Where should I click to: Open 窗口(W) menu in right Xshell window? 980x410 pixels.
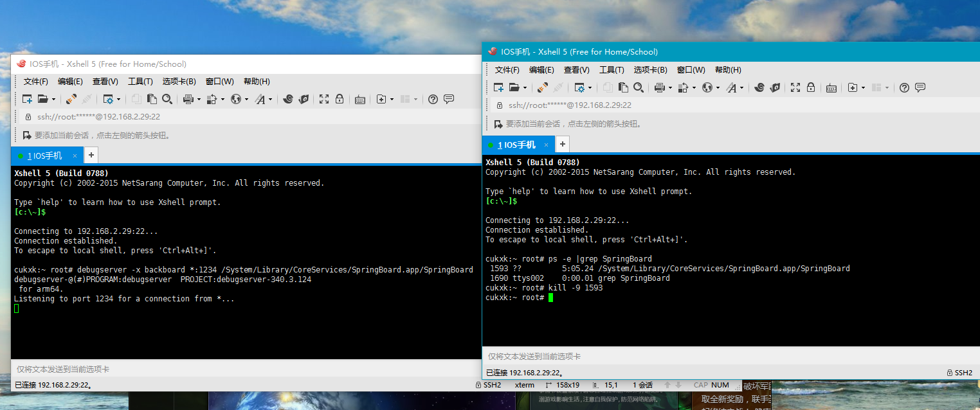point(691,70)
